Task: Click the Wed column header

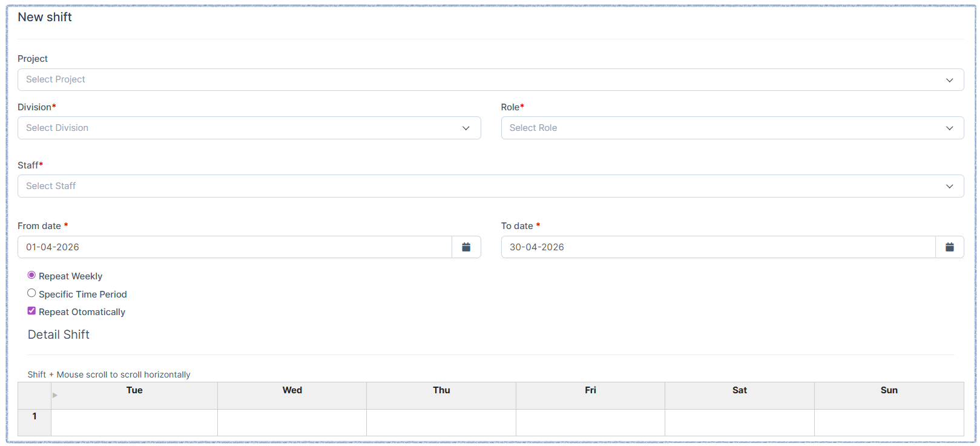Action: [x=292, y=391]
